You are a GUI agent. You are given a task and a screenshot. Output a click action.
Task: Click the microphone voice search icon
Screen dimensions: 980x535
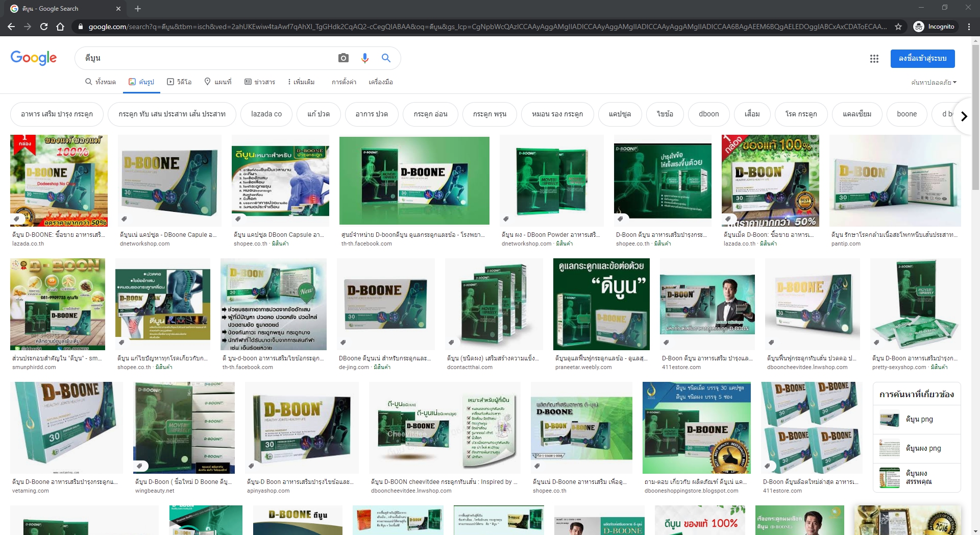click(364, 58)
